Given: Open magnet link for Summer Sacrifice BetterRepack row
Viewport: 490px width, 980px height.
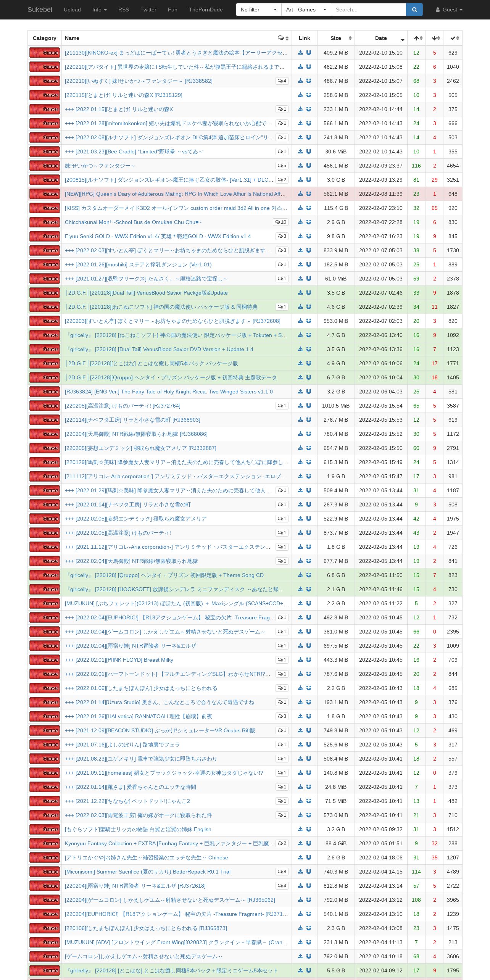Looking at the screenshot, I should tap(309, 872).
